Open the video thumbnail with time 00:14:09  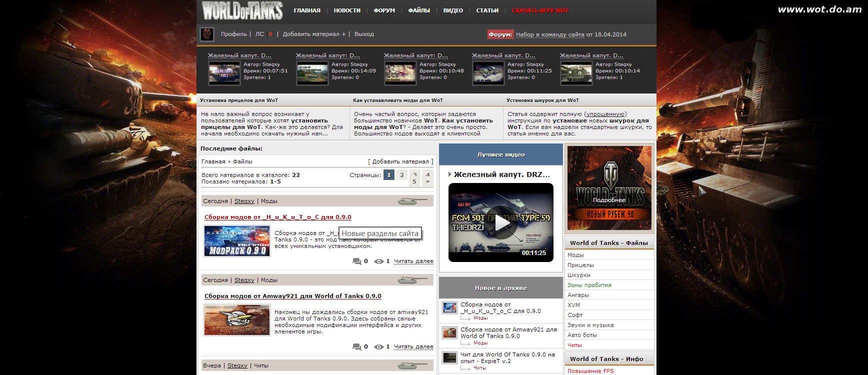pos(312,73)
